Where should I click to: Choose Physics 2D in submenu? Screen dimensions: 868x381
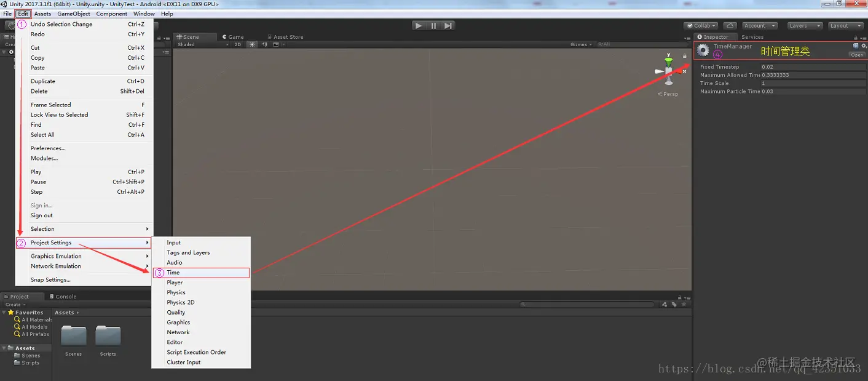[x=201, y=302]
